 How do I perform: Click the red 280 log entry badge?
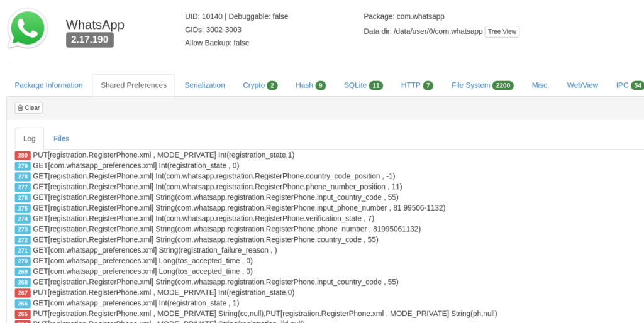coord(23,155)
